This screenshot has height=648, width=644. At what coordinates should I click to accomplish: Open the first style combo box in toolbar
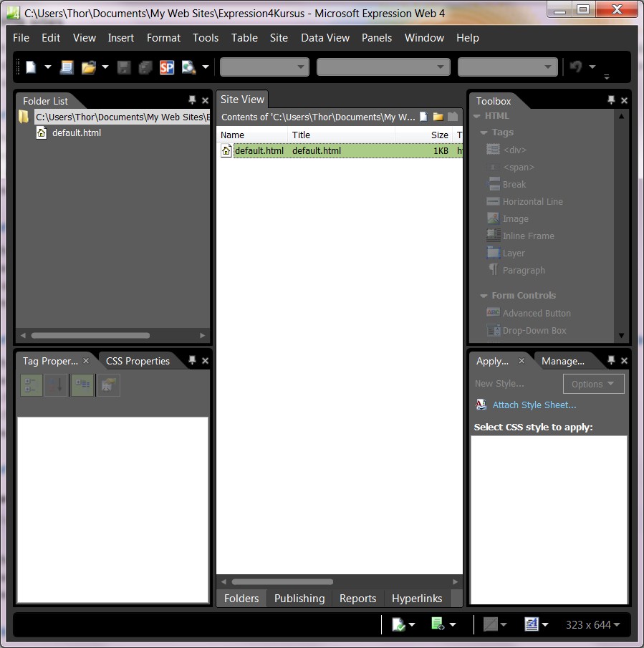point(264,67)
